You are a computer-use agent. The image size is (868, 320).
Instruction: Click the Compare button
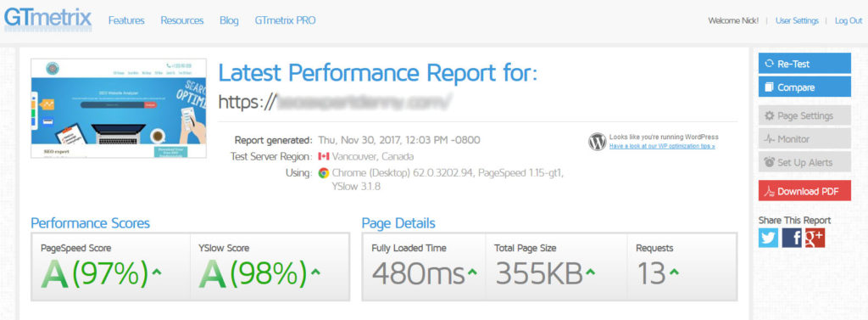coord(804,87)
